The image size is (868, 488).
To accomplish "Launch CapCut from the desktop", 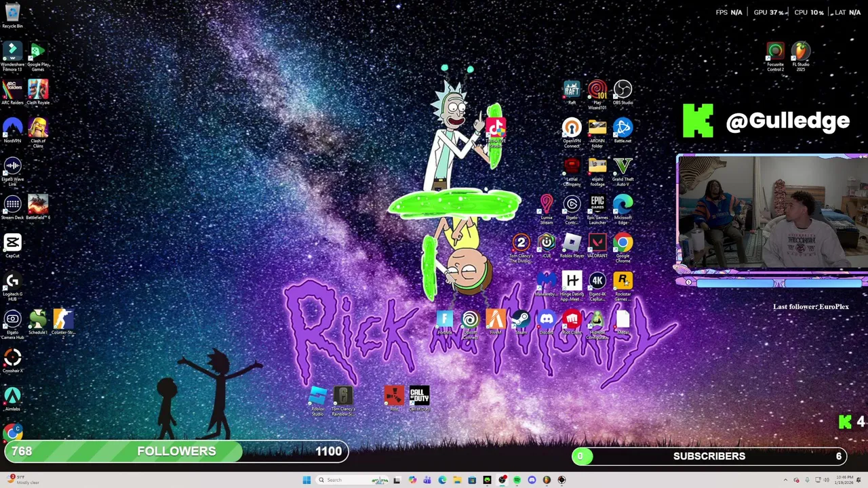I will click(x=12, y=245).
